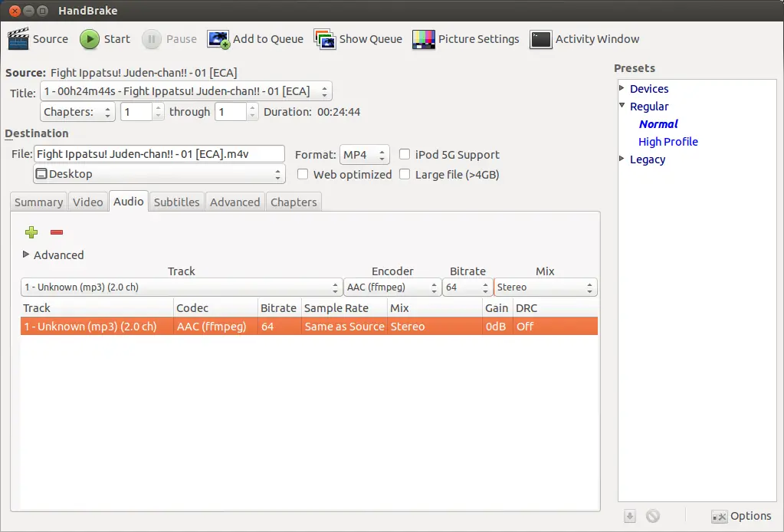Click the Codec column header
This screenshot has width=784, height=532.
pyautogui.click(x=215, y=308)
